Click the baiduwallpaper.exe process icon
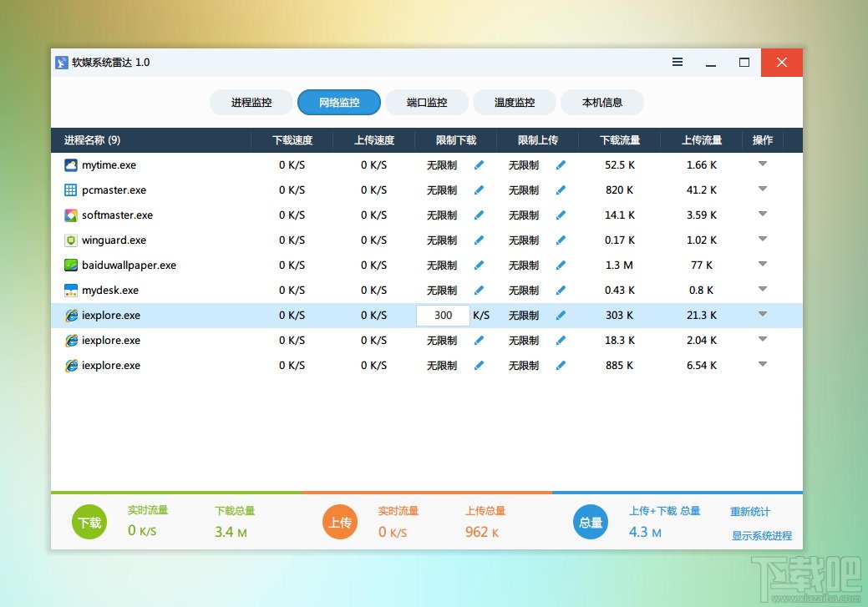Screen dimensions: 868x607 coord(71,266)
